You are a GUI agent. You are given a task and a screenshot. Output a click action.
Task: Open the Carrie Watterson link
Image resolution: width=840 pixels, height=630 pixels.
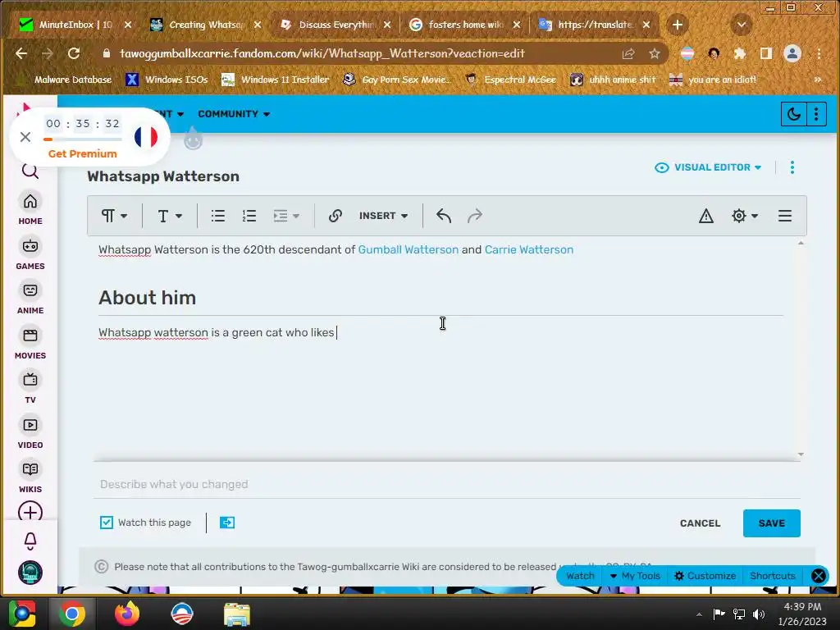click(529, 249)
